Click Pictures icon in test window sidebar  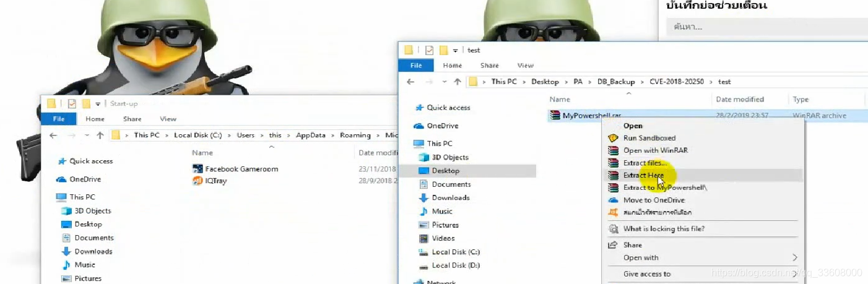(424, 225)
